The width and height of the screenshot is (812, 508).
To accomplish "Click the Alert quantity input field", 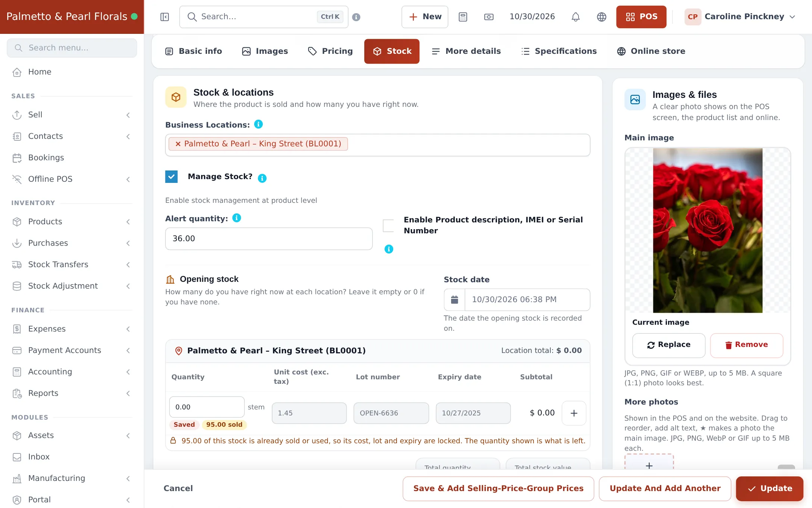I will tap(269, 239).
